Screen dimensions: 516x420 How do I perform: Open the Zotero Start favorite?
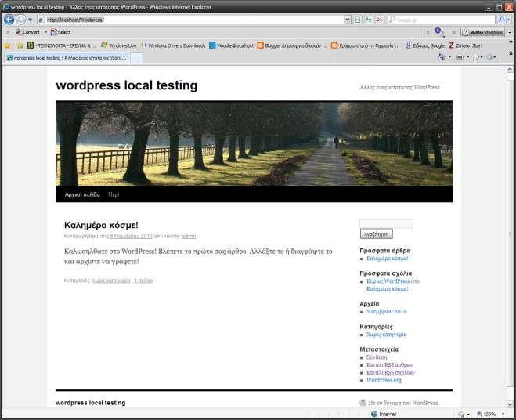click(465, 45)
